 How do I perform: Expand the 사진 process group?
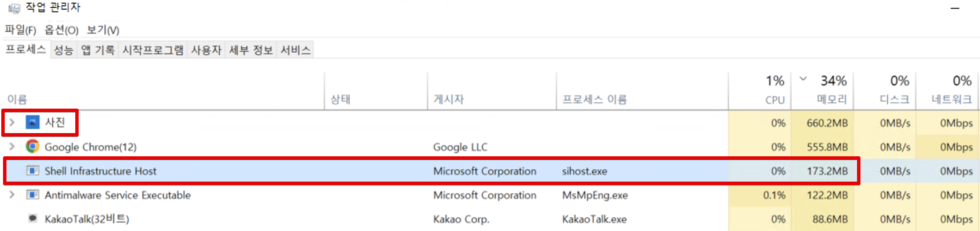click(x=12, y=122)
